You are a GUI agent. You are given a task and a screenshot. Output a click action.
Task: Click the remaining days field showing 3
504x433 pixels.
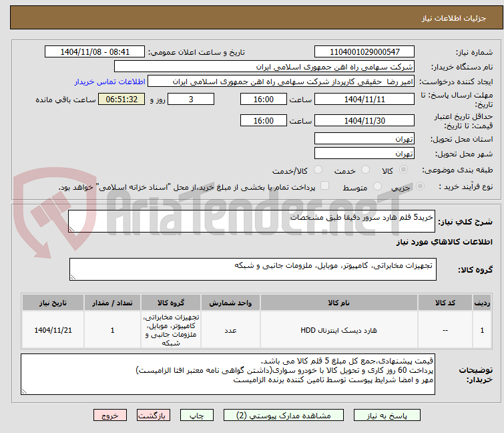click(x=191, y=99)
